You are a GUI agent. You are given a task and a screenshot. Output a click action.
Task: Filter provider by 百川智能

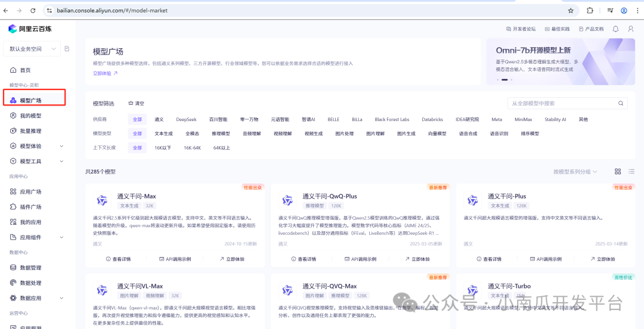pos(218,120)
